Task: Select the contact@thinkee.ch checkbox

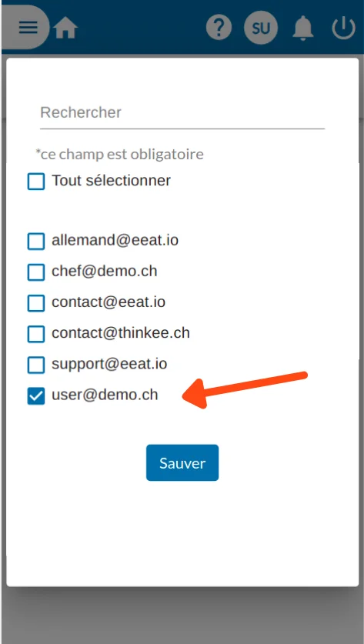Action: tap(36, 334)
